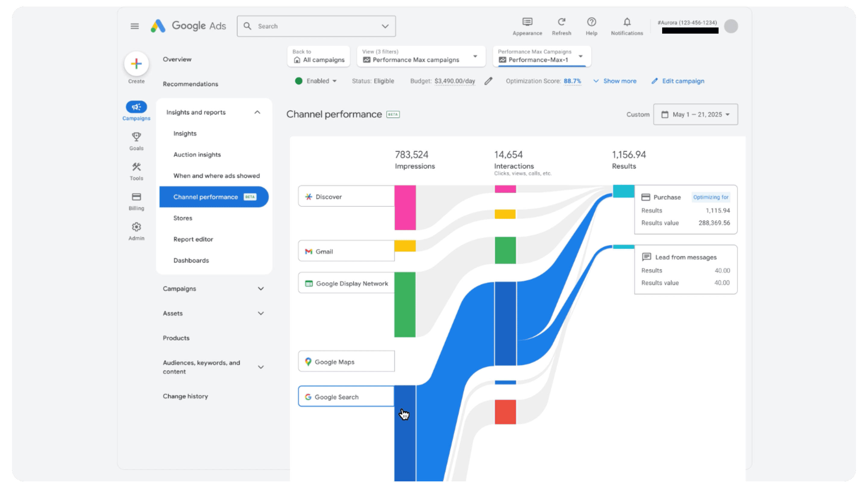Open Appearance settings
868x488 pixels.
coord(527,26)
